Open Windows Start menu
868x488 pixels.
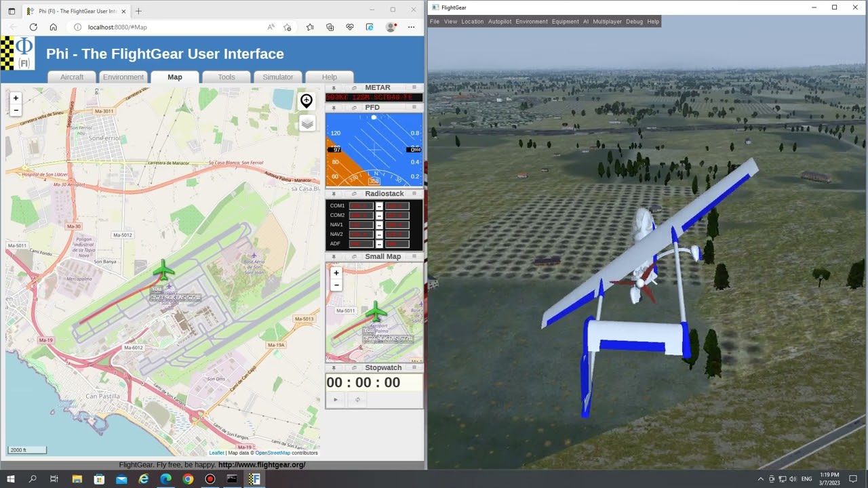click(x=11, y=479)
